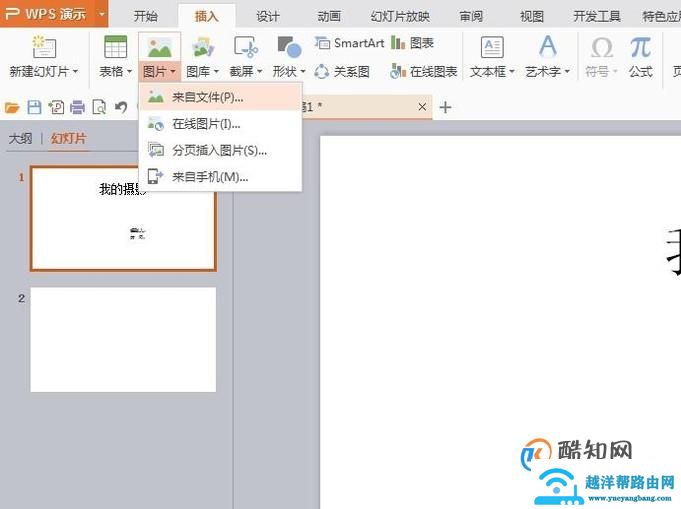Viewport: 681px width, 509px height.
Task: Switch to the View (视图) tab
Action: coord(532,16)
